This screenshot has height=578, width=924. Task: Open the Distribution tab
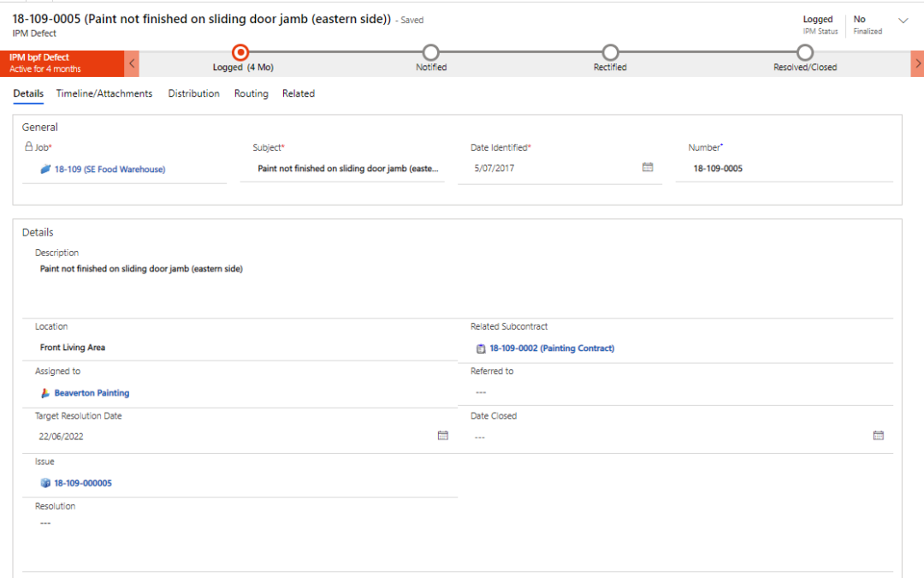tap(193, 94)
